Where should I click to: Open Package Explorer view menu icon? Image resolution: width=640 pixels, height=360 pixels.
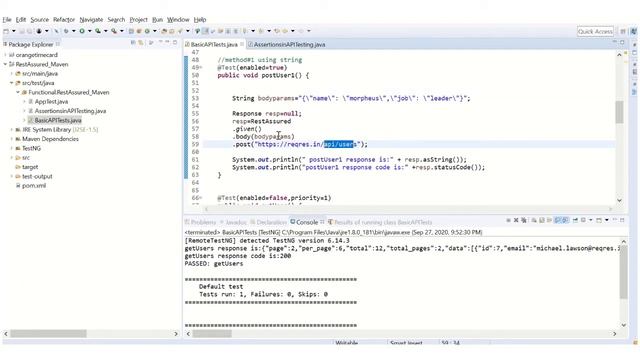point(160,42)
